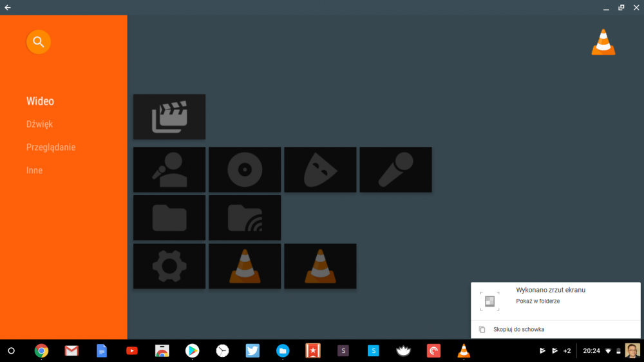The width and height of the screenshot is (644, 362).
Task: Open the songs microphone tile
Action: click(x=395, y=169)
